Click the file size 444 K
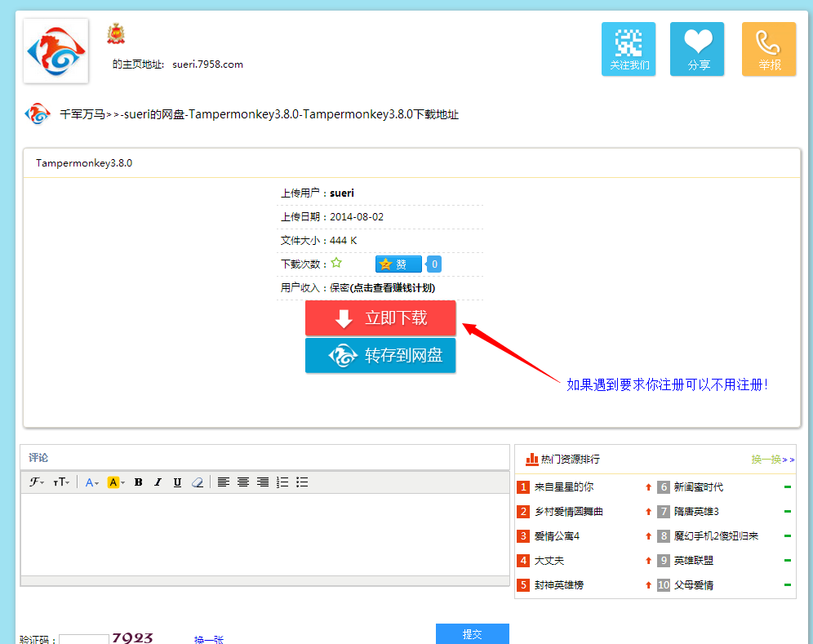This screenshot has width=813, height=644. [344, 241]
